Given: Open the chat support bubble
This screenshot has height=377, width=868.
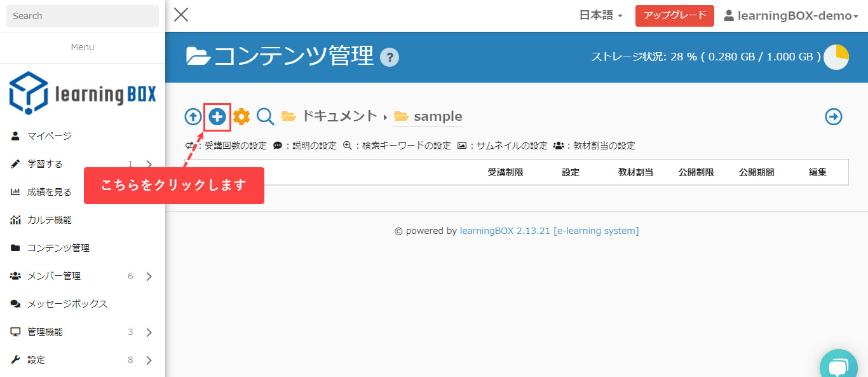Looking at the screenshot, I should point(838,367).
